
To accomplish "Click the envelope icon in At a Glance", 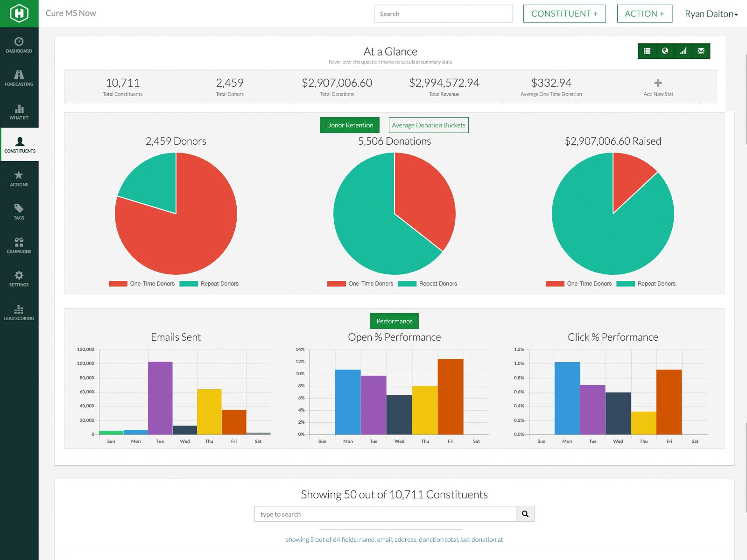I will tap(701, 51).
